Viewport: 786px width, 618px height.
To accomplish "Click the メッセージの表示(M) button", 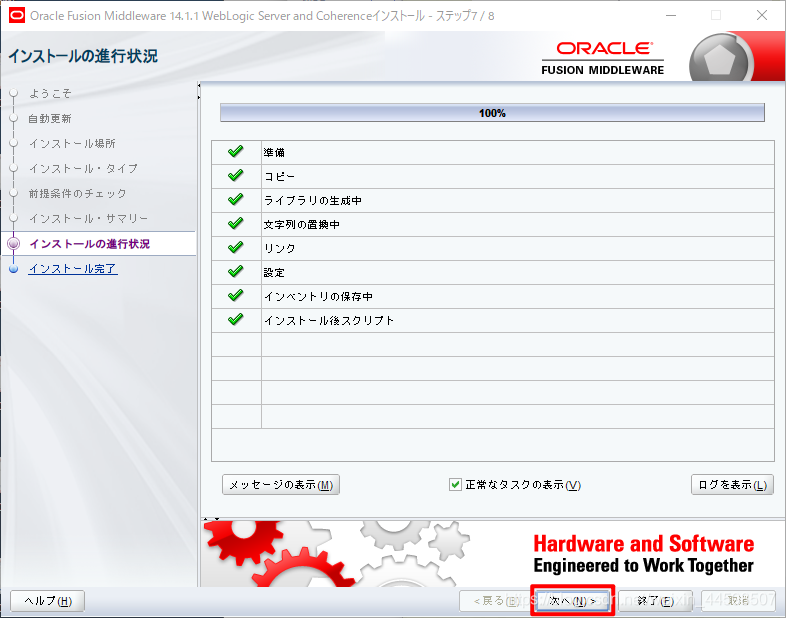I will point(281,485).
